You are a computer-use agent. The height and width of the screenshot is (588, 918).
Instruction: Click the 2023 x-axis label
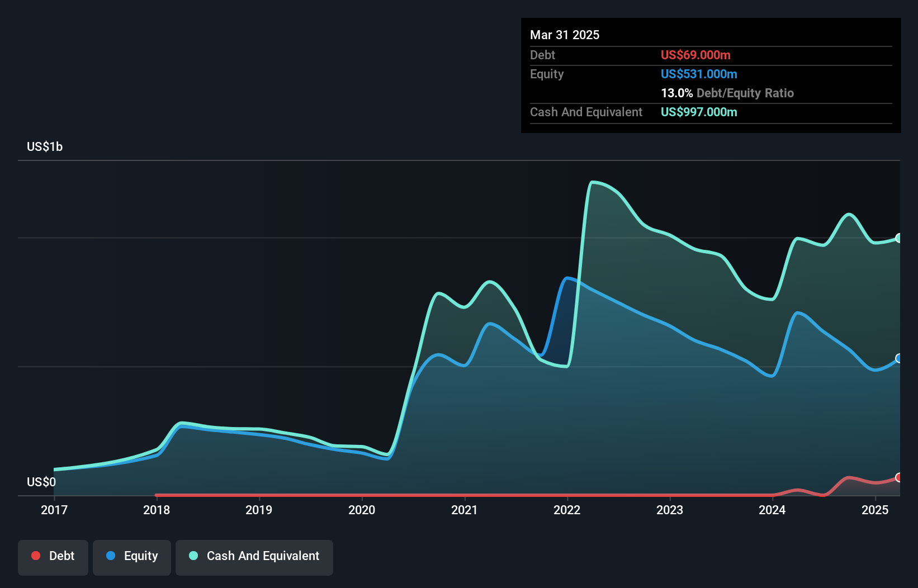(670, 510)
